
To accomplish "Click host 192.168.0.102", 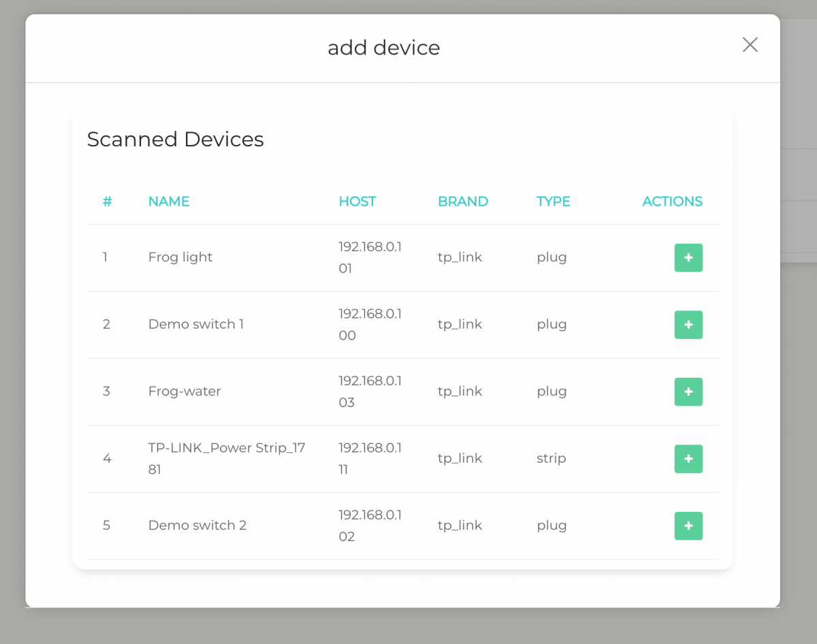I will click(x=370, y=526).
